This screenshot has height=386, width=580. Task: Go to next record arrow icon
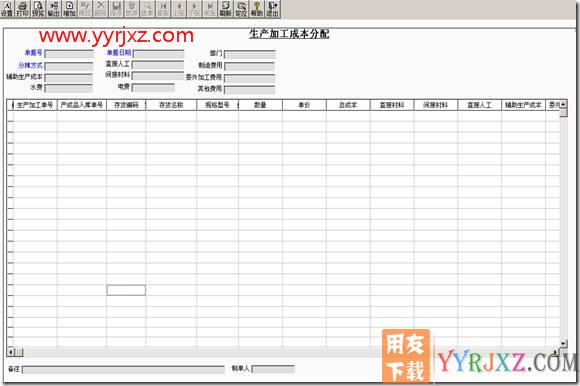pos(194,9)
